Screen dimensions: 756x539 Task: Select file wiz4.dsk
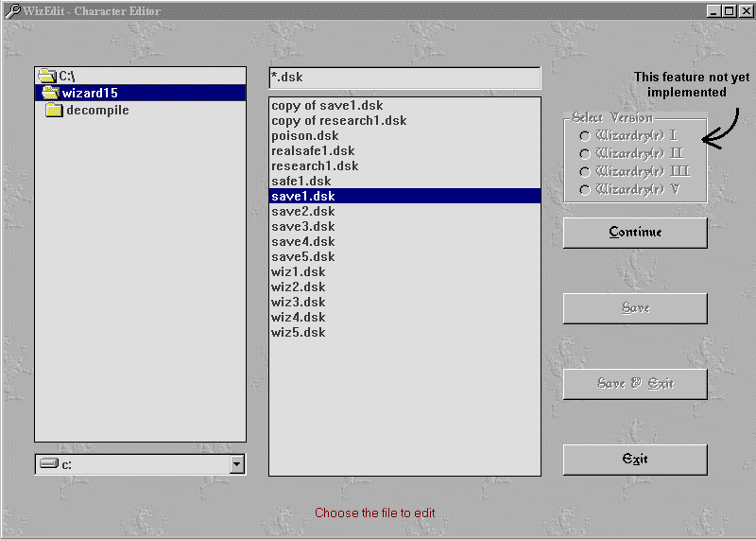405,317
